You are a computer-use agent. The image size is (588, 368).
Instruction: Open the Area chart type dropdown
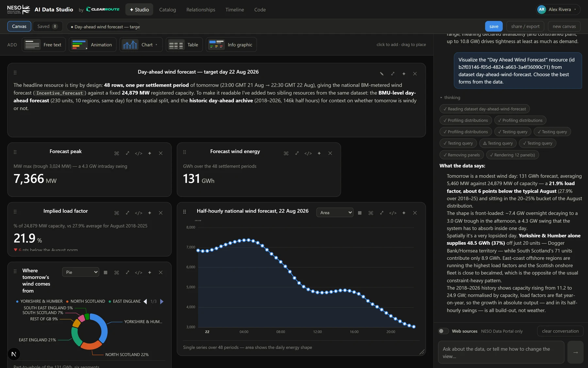pos(335,213)
